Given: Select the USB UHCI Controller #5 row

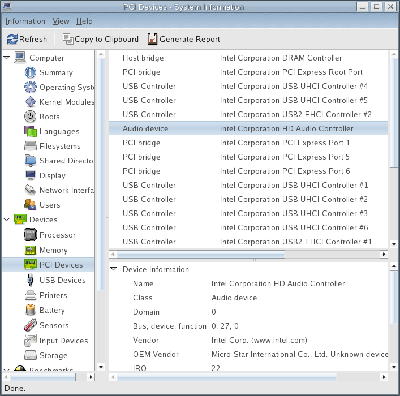Looking at the screenshot, I should (248, 100).
